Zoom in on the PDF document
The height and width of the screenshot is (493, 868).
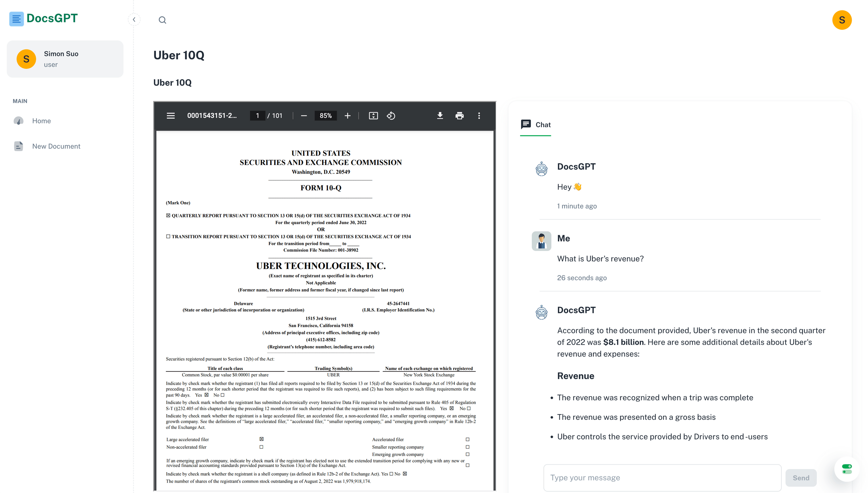point(348,116)
